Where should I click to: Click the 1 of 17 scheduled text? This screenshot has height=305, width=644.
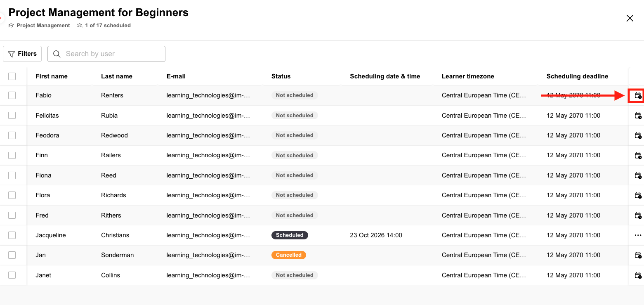coord(108,26)
